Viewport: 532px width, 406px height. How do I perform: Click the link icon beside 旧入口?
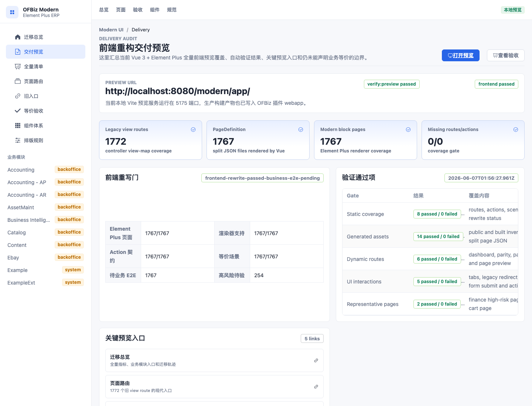tap(18, 96)
